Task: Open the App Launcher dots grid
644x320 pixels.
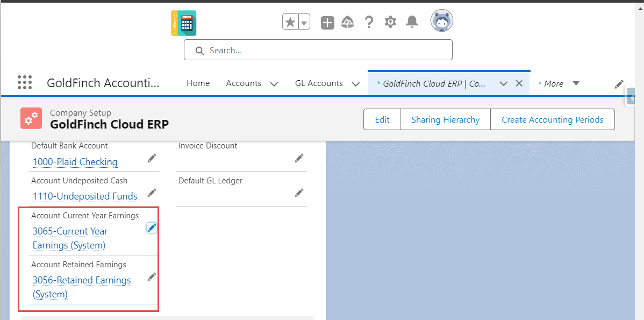Action: tap(25, 83)
